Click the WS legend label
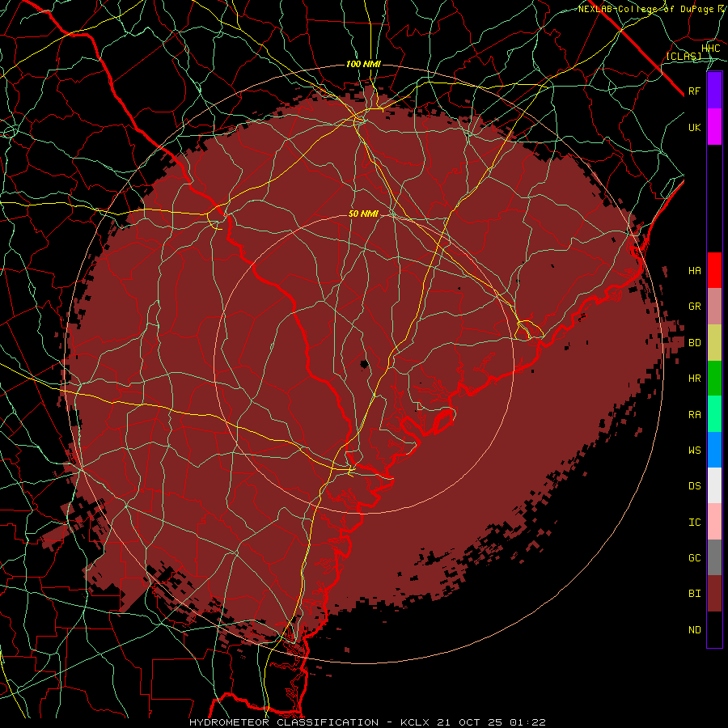728x728 pixels. tap(694, 450)
